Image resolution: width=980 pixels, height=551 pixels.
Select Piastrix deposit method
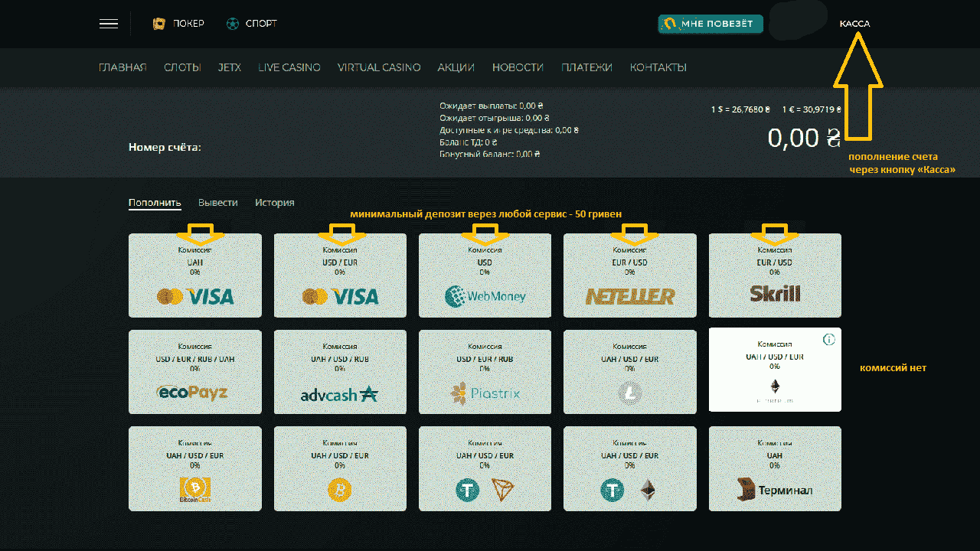[x=485, y=372]
